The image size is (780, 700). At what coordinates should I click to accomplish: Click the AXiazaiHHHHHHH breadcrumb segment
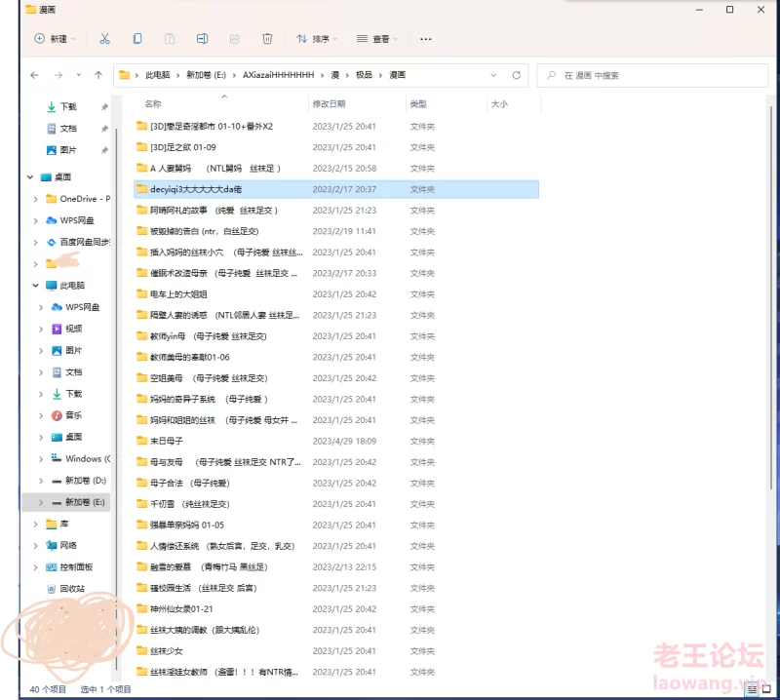point(279,75)
